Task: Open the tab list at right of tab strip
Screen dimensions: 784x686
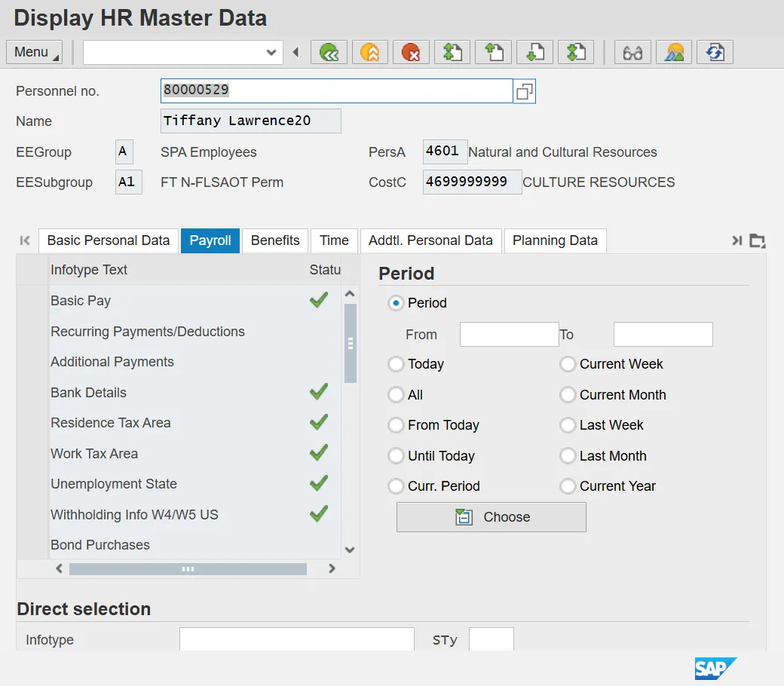Action: coord(758,240)
